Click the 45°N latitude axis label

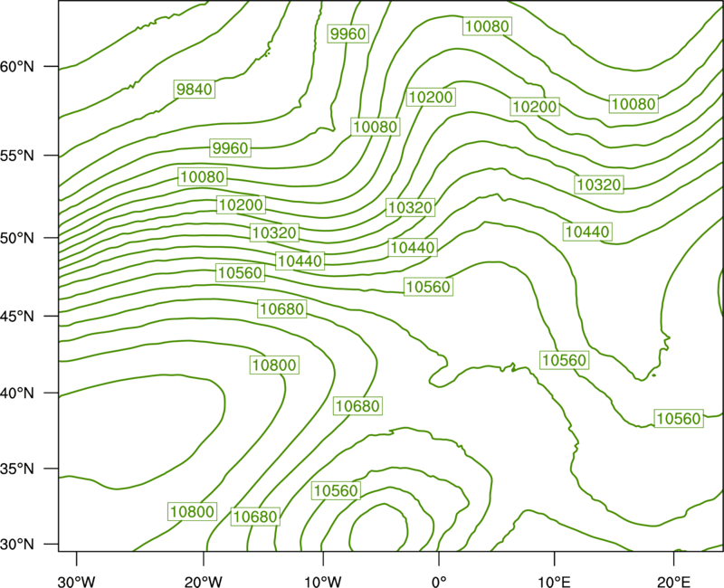[17, 316]
